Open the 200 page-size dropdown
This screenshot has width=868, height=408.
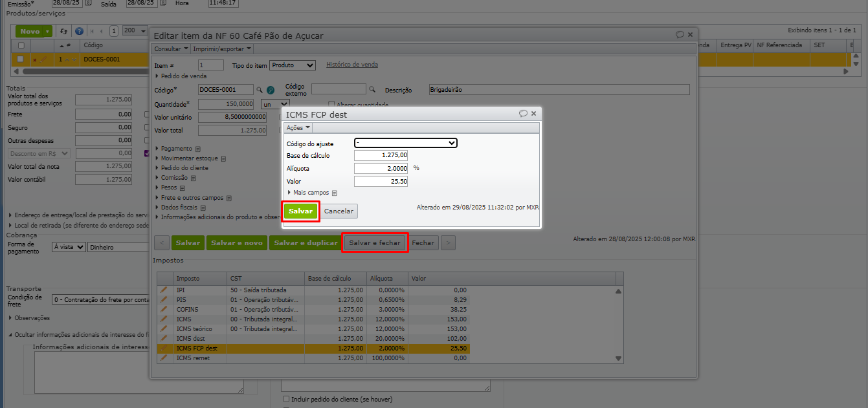(135, 31)
